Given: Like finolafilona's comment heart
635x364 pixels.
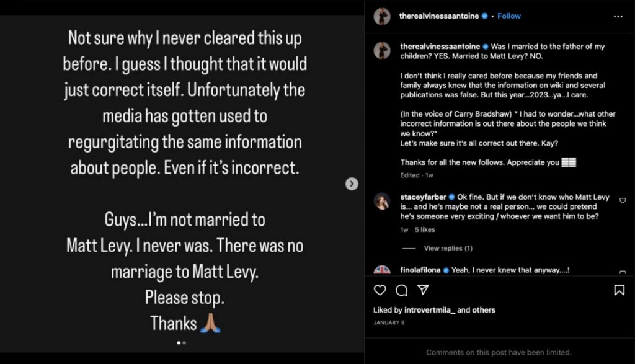Looking at the screenshot, I should 623,272.
